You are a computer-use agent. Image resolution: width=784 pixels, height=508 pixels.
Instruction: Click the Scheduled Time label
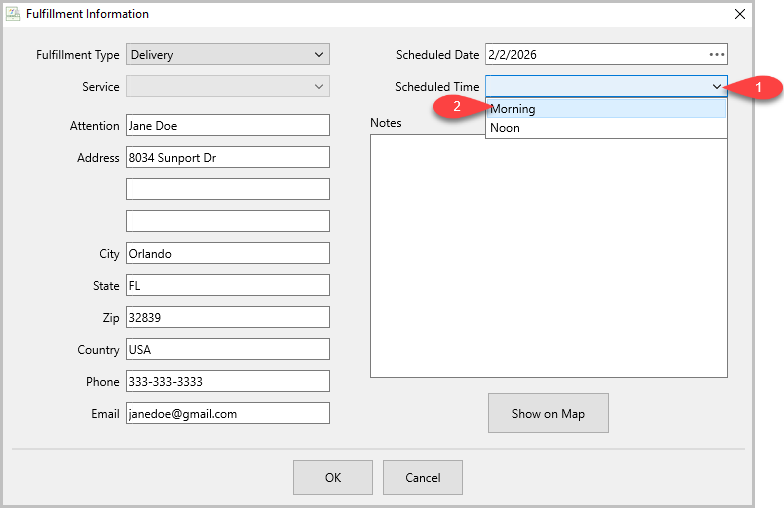tap(437, 86)
